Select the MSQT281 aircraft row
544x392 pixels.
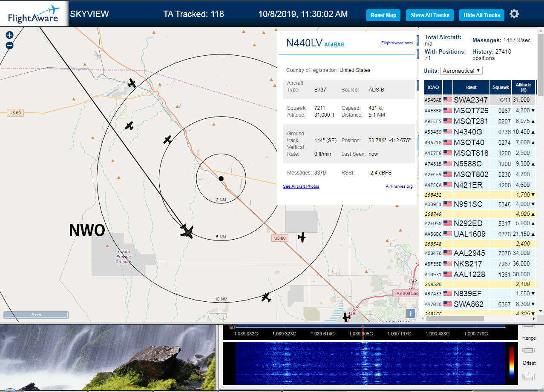click(x=480, y=121)
